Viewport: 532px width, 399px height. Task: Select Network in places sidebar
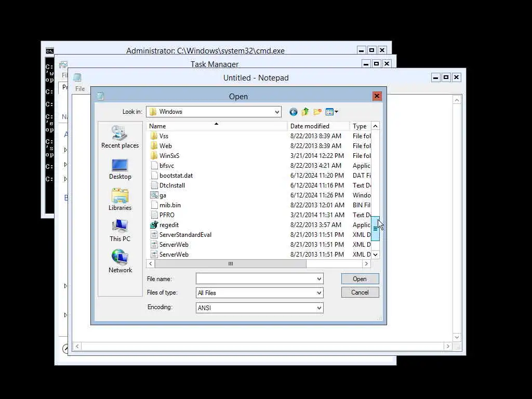click(120, 262)
